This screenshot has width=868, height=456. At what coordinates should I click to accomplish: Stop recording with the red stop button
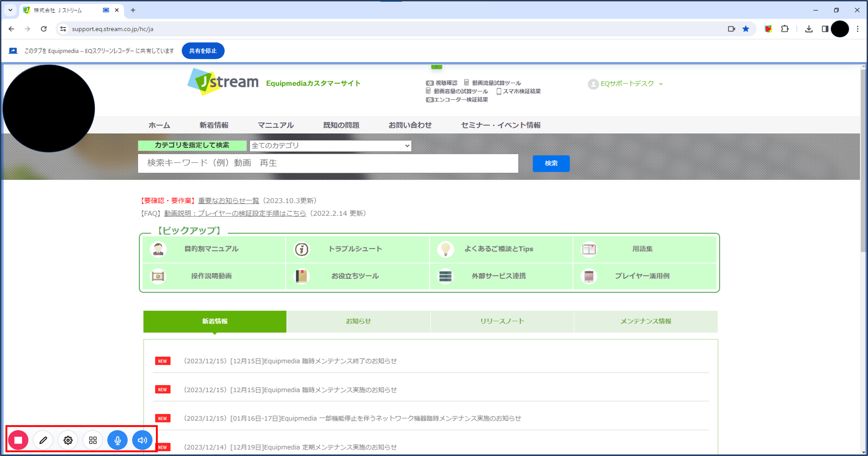[18, 440]
